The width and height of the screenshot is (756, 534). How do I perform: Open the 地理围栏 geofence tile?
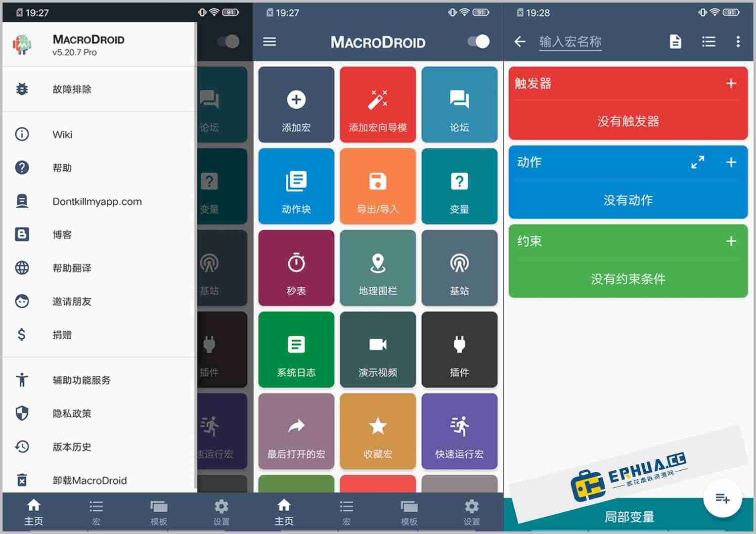(x=378, y=268)
